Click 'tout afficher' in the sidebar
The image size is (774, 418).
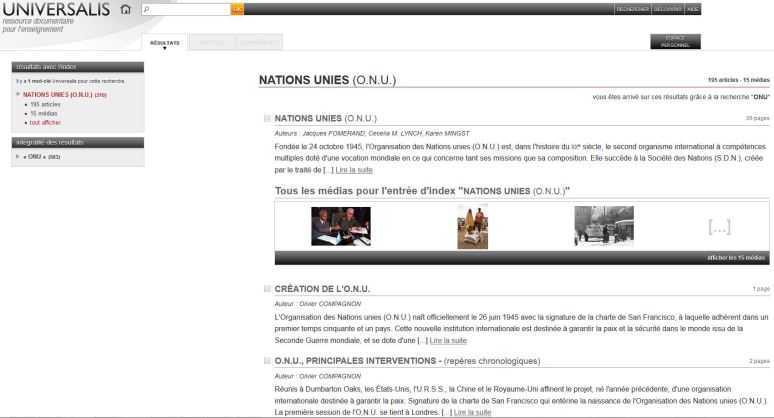pyautogui.click(x=45, y=122)
